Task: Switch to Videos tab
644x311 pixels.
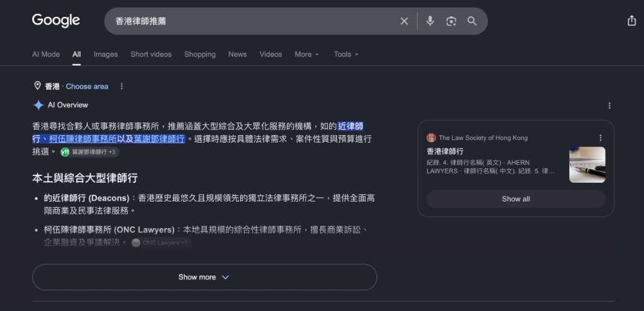Action: [x=270, y=54]
